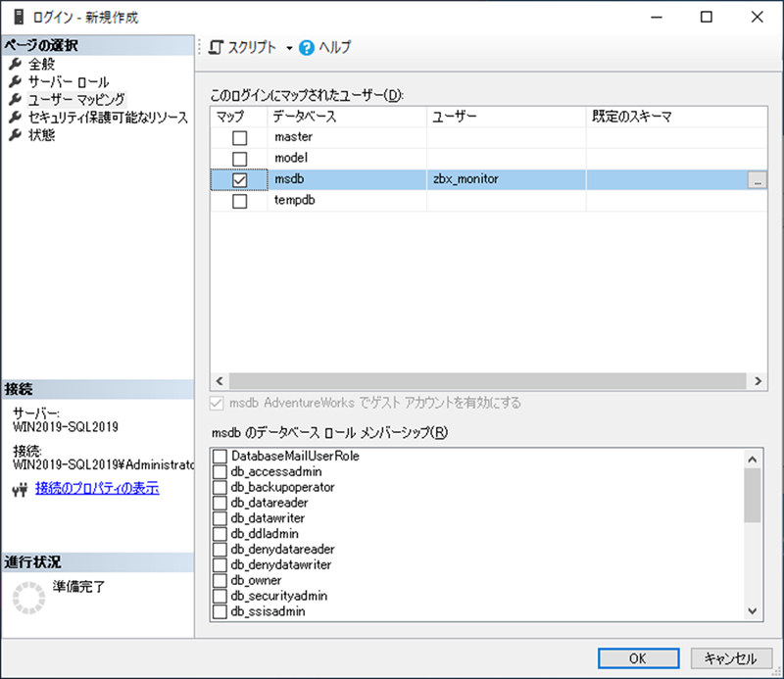Click the wrench icon beside 全般
Viewport: 784px width, 679px height.
[15, 65]
